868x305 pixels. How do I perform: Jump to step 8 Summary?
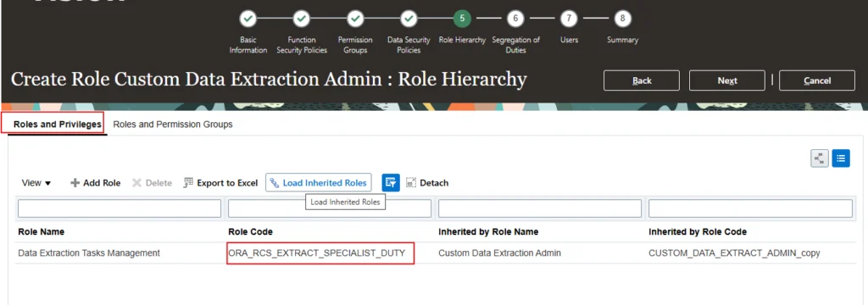click(x=622, y=19)
